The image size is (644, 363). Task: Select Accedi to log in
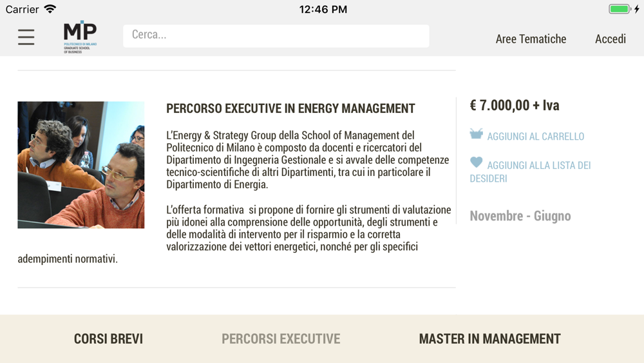coord(611,39)
